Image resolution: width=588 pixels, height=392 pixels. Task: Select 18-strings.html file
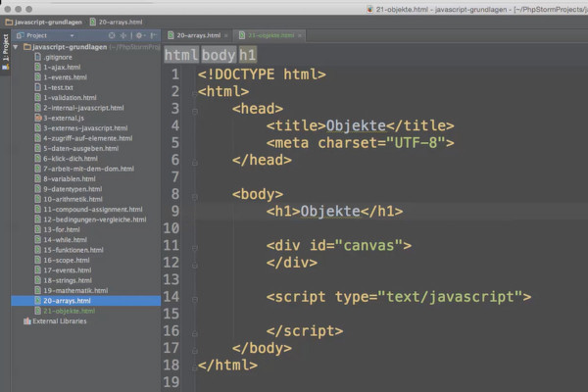[x=68, y=280]
